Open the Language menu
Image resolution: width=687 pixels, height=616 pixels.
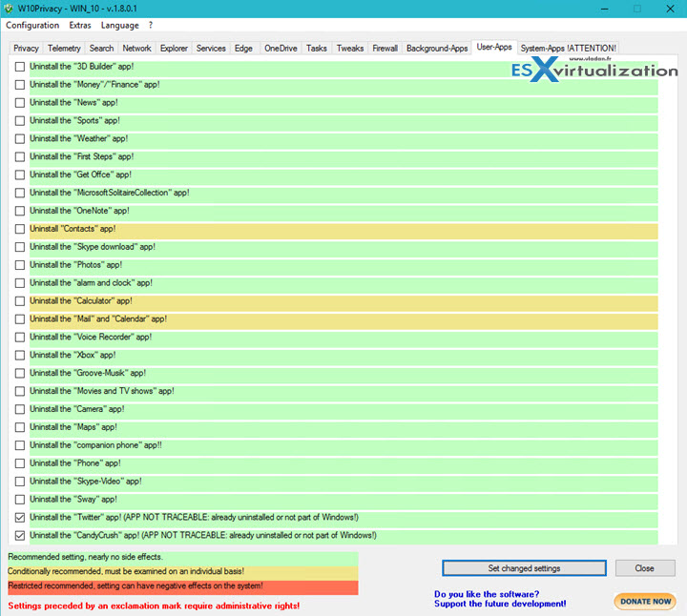coord(119,26)
